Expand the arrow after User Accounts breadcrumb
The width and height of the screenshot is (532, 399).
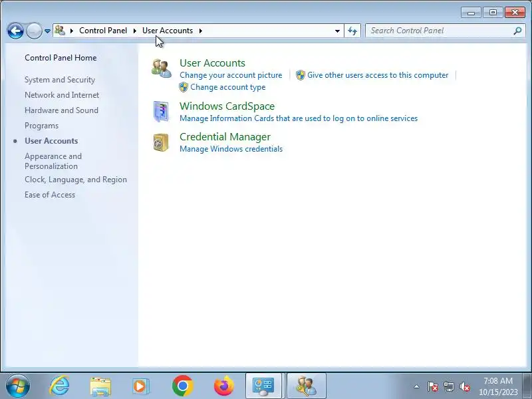point(201,31)
